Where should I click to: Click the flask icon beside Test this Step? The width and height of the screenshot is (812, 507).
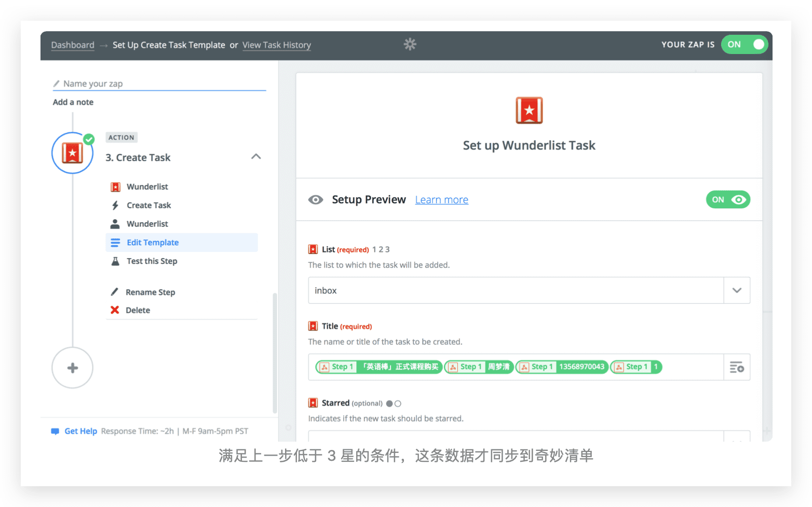point(115,261)
